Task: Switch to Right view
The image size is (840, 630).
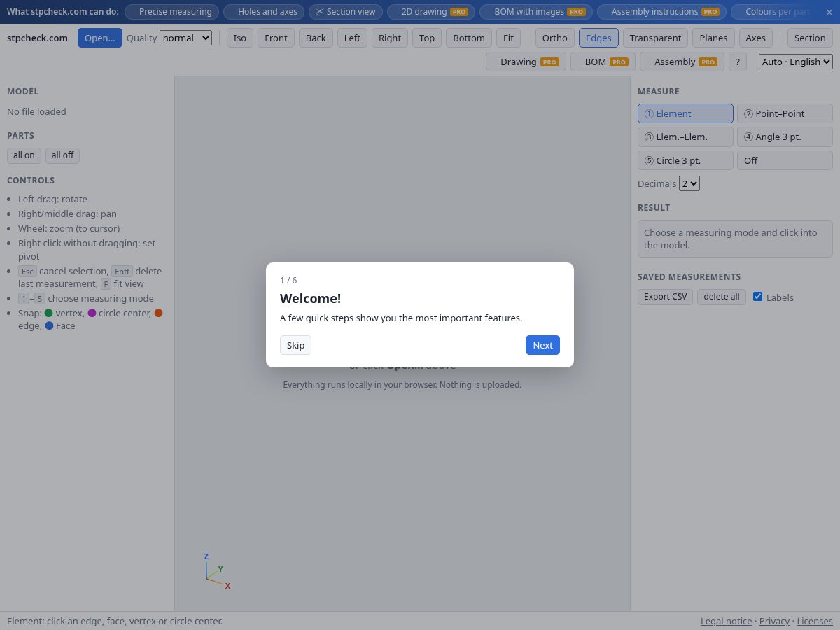Action: (390, 38)
